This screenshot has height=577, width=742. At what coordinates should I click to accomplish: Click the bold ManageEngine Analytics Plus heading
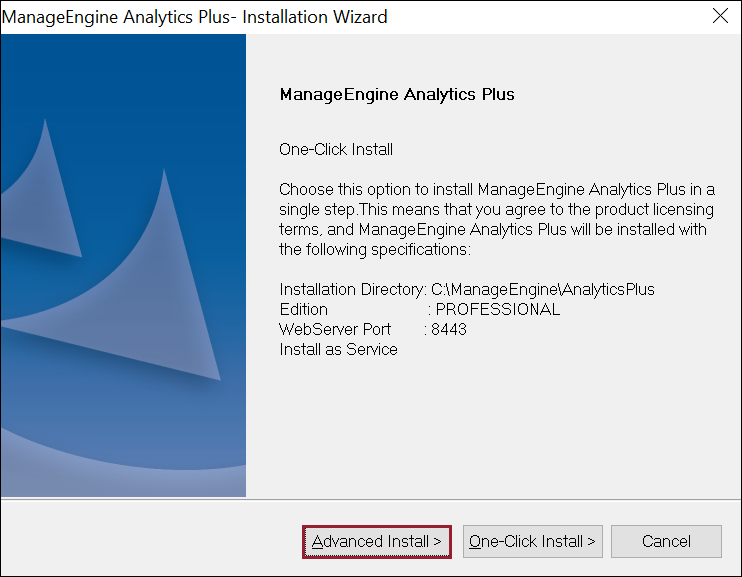click(x=397, y=95)
